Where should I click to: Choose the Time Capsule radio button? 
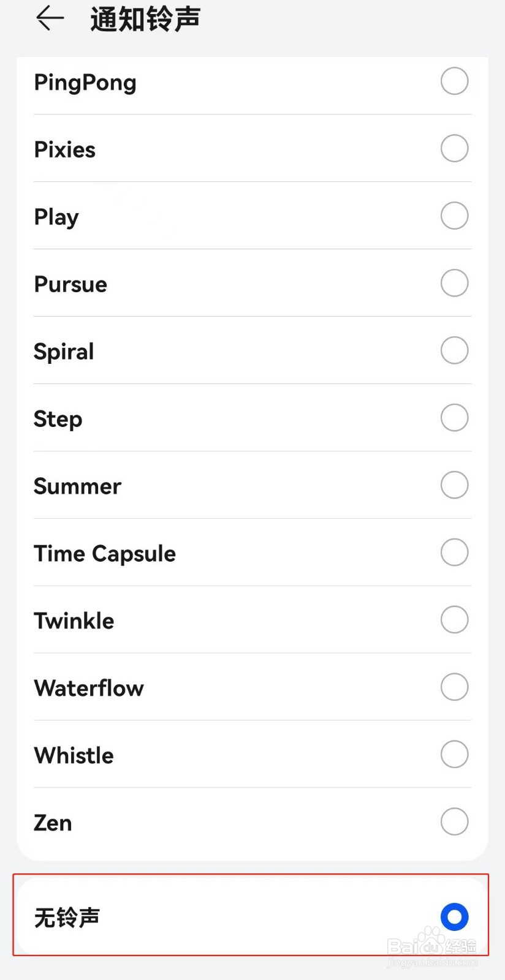pyautogui.click(x=454, y=553)
